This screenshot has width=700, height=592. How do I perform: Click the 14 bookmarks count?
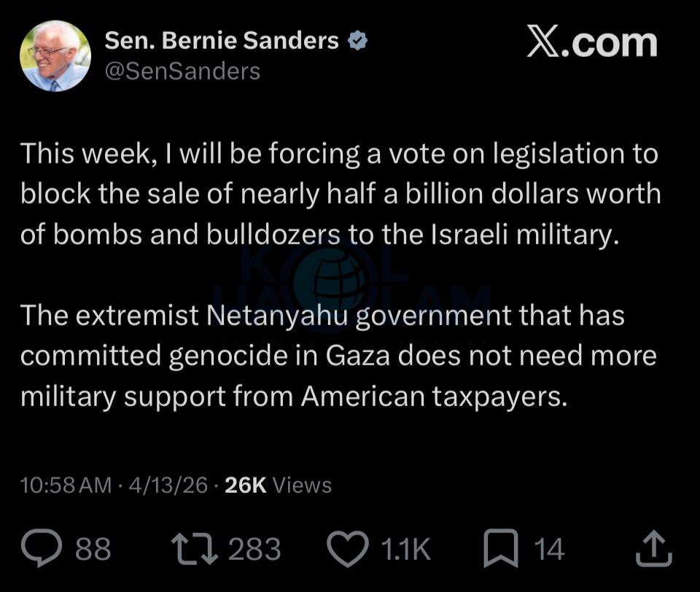549,549
